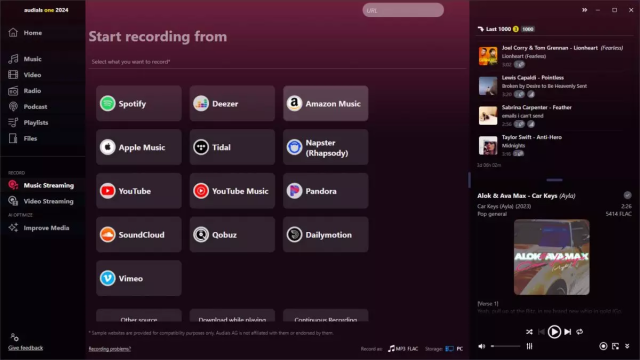Viewport: 640px width, 360px height.
Task: Choose the Napster (Rhapsody) recording source
Action: tap(326, 147)
